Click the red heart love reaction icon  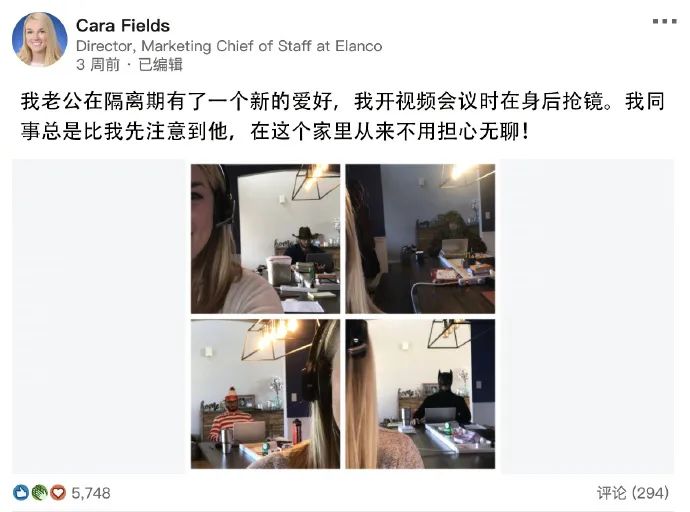[58, 492]
